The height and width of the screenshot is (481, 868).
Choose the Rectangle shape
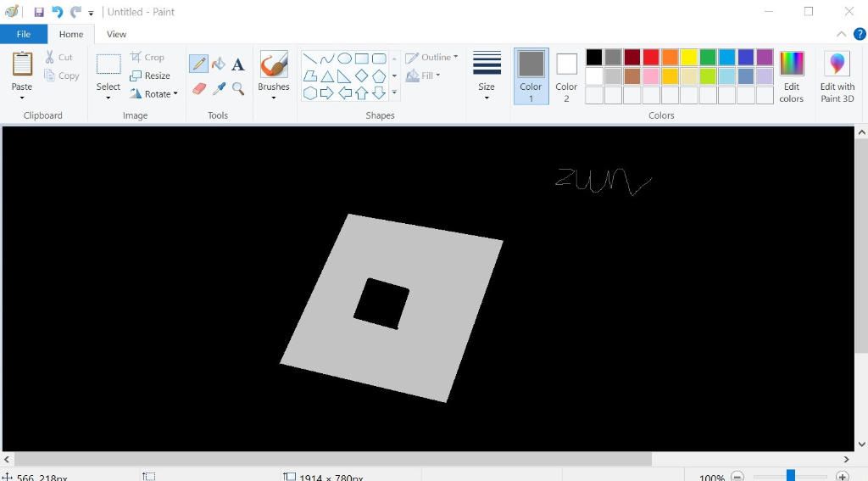[x=361, y=59]
